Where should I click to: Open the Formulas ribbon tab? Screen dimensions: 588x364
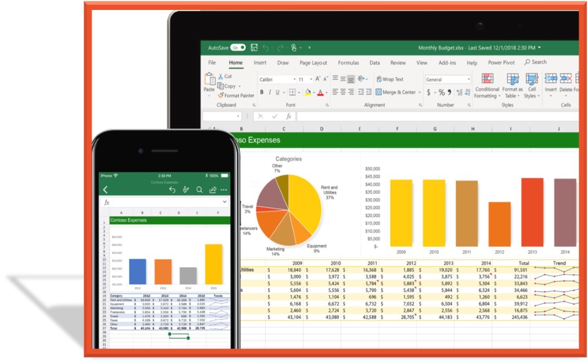(x=348, y=63)
